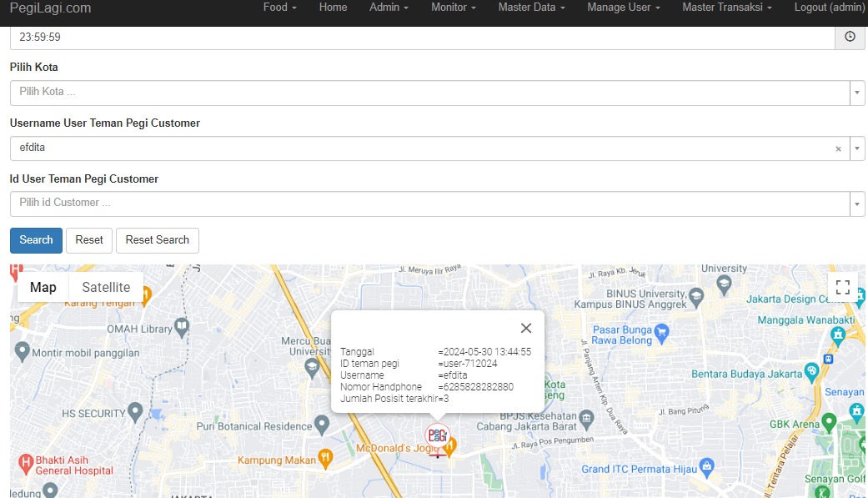Open the Id User Teman Pegi dropdown
The height and width of the screenshot is (498, 868).
[857, 204]
